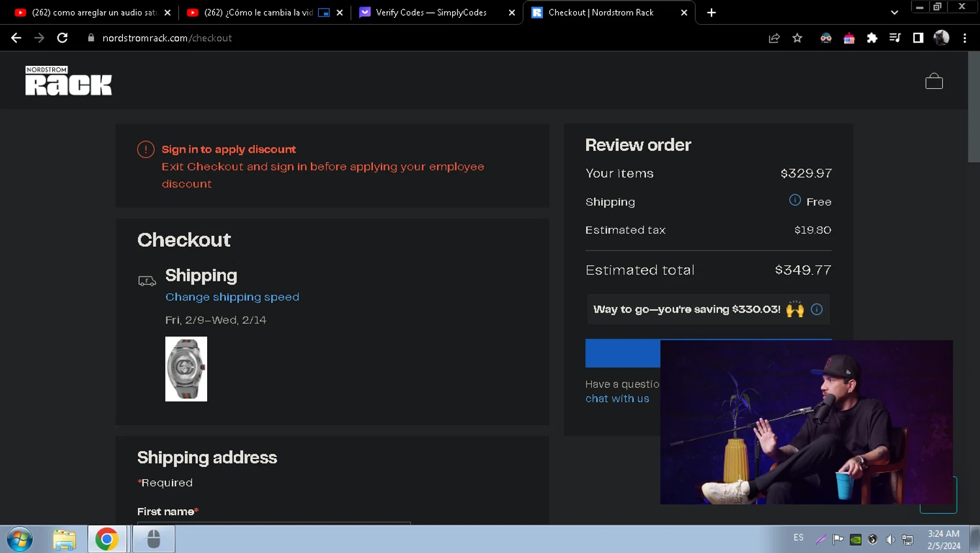The image size is (980, 553).
Task: Open the pink shop extension icon
Action: [849, 38]
